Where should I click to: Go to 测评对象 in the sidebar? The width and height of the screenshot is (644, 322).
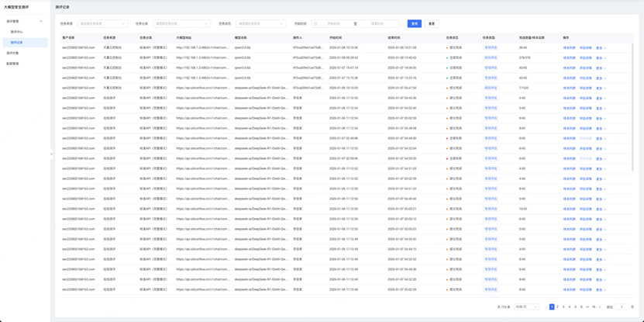coord(13,53)
